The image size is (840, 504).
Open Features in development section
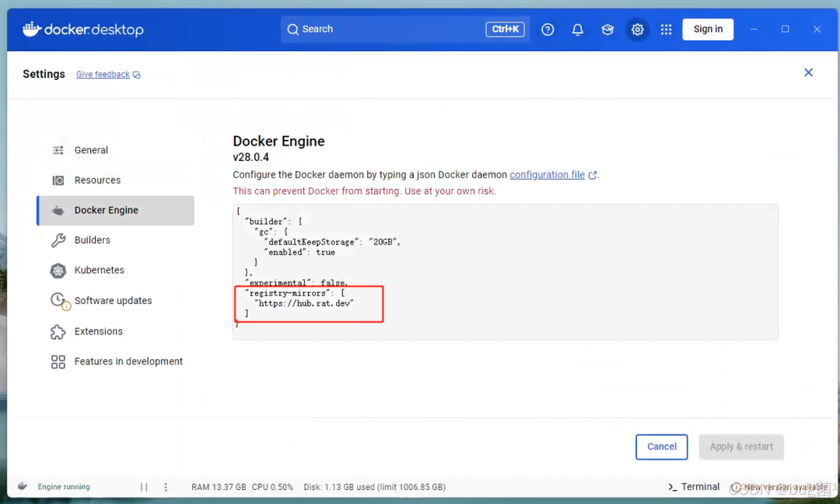(x=115, y=362)
